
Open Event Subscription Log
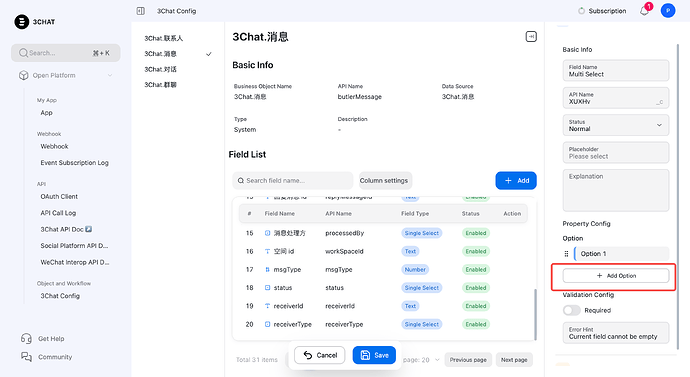pos(74,163)
